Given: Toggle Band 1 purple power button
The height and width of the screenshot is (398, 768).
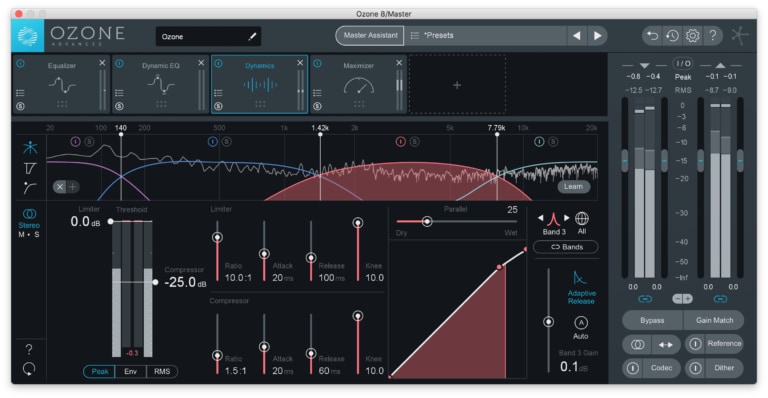Looking at the screenshot, I should pyautogui.click(x=75, y=141).
